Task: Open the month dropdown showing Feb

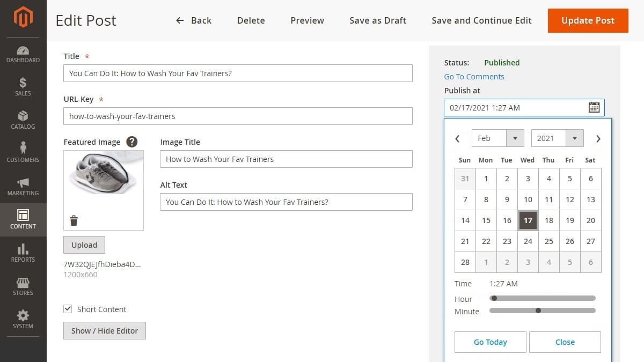Action: click(x=497, y=138)
